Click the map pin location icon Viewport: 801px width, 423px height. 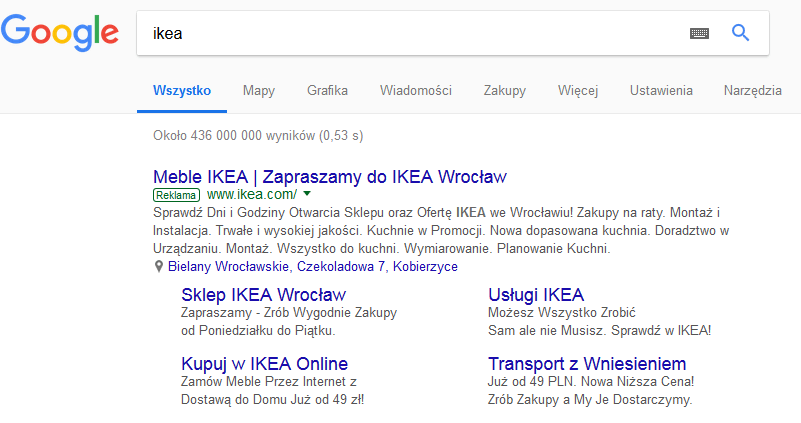159,267
